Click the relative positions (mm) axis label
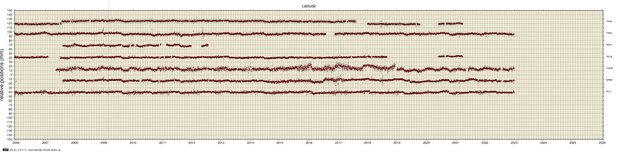 (3, 75)
